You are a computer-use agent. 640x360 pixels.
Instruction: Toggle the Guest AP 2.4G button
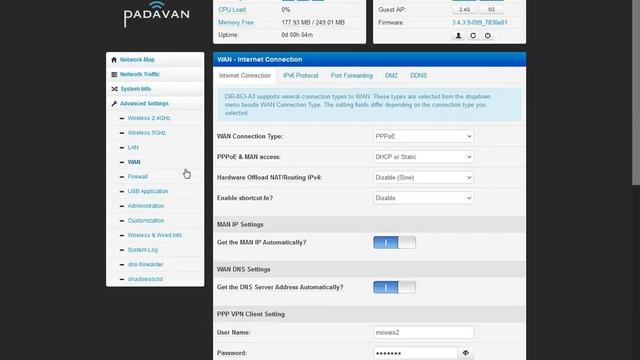click(464, 9)
